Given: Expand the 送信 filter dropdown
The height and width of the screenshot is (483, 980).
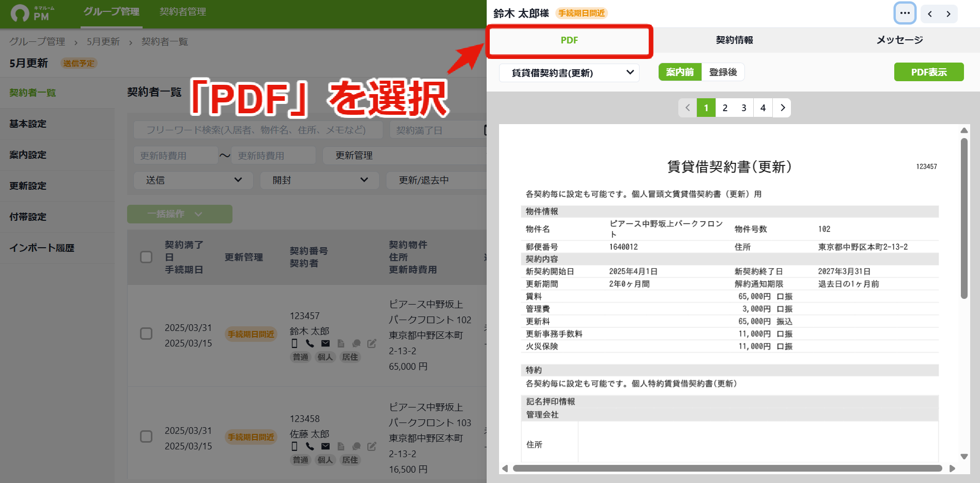Looking at the screenshot, I should 193,180.
